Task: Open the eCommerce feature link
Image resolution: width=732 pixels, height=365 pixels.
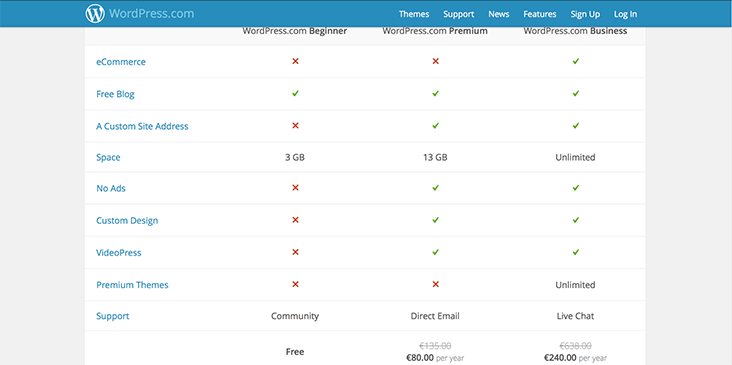Action: tap(121, 62)
